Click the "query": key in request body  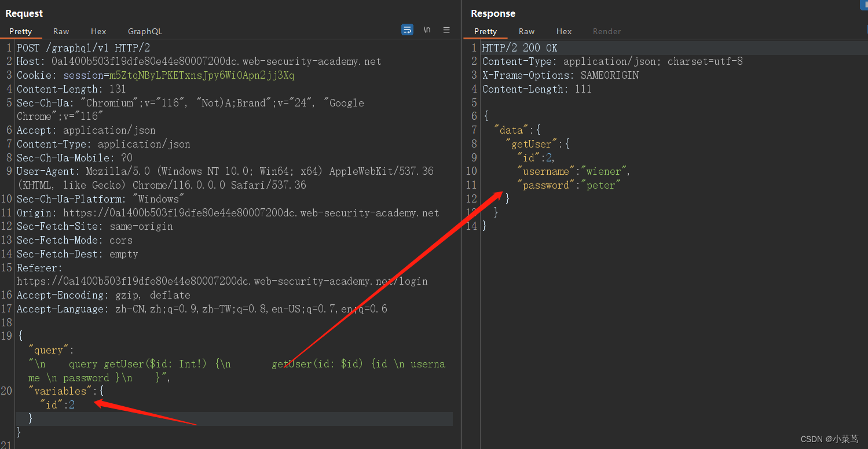pyautogui.click(x=48, y=350)
